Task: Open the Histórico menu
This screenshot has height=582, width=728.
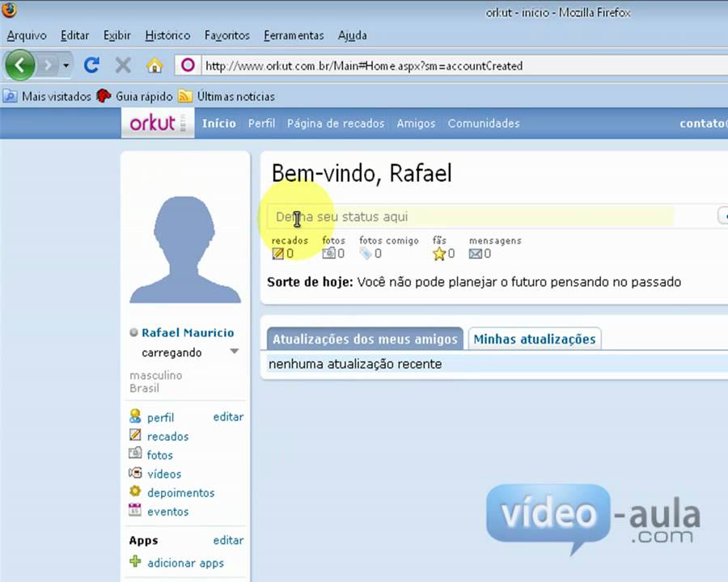Action: 167,36
